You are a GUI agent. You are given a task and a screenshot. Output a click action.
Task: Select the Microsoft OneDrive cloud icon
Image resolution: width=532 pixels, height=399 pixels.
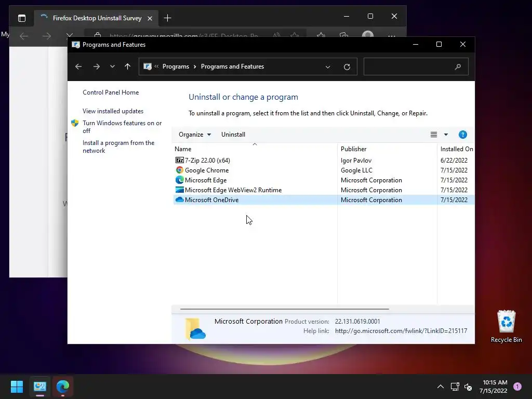click(x=179, y=199)
